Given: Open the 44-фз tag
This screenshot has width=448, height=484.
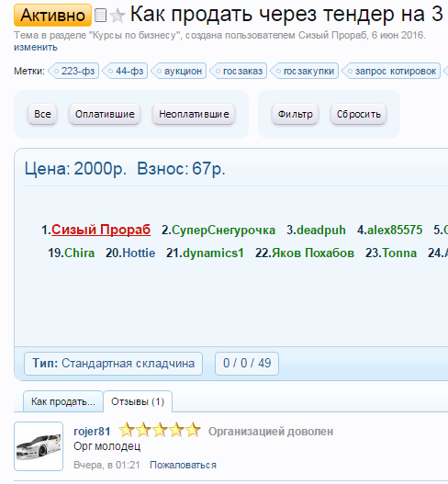Looking at the screenshot, I should tap(125, 71).
